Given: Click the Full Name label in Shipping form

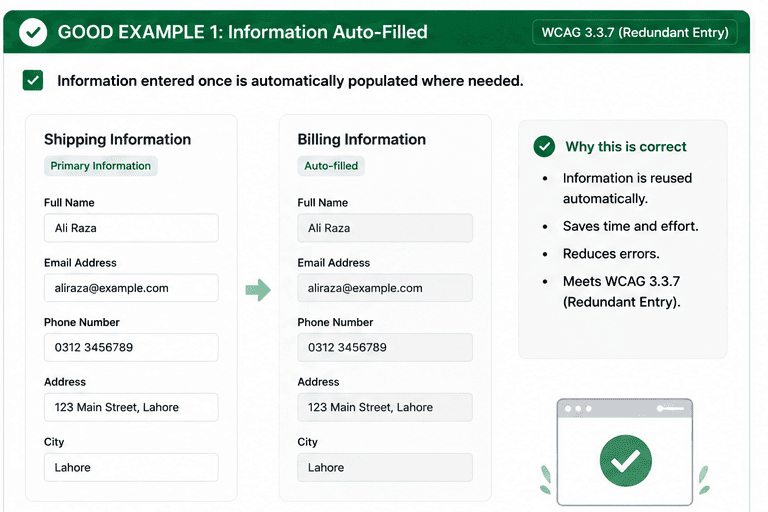Looking at the screenshot, I should click(x=69, y=202).
